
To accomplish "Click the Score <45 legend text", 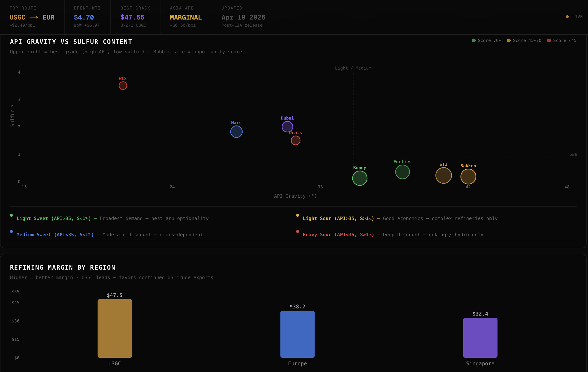I will (565, 40).
